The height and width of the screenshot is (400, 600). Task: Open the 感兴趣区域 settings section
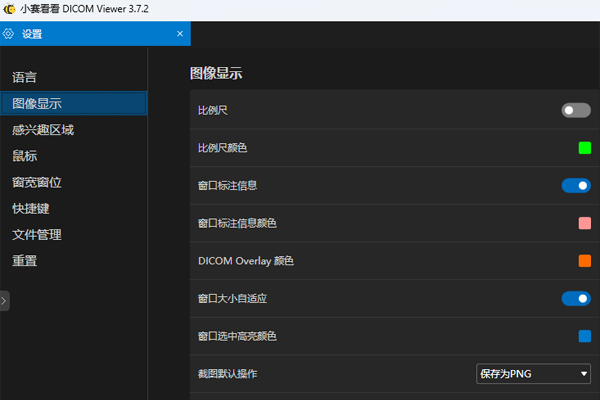73,130
